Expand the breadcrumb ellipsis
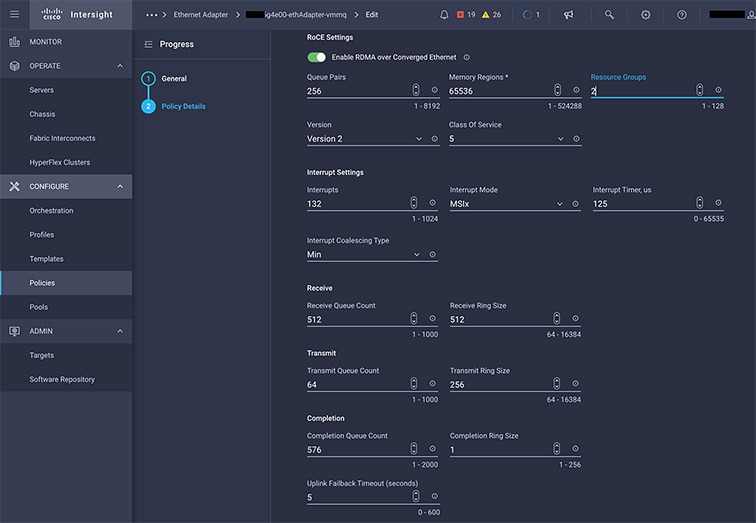The height and width of the screenshot is (523, 756). (152, 15)
